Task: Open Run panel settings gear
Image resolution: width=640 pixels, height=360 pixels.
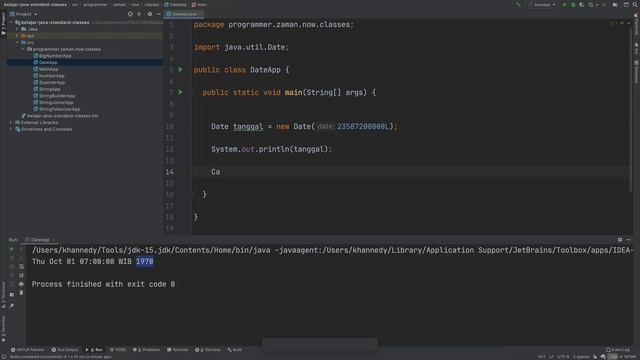Action: (620, 240)
